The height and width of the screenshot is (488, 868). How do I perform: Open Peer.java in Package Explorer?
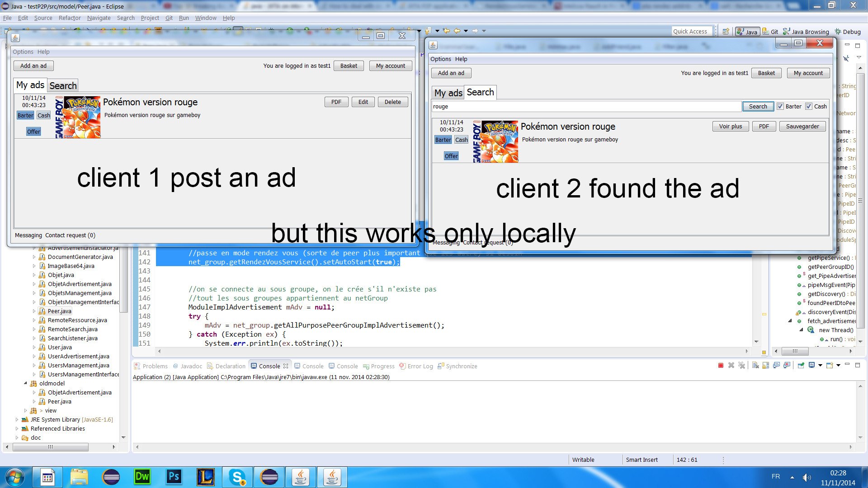(x=60, y=311)
